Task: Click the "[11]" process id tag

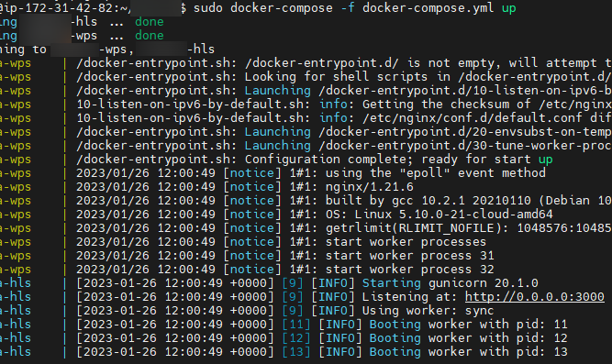Action: coord(296,325)
